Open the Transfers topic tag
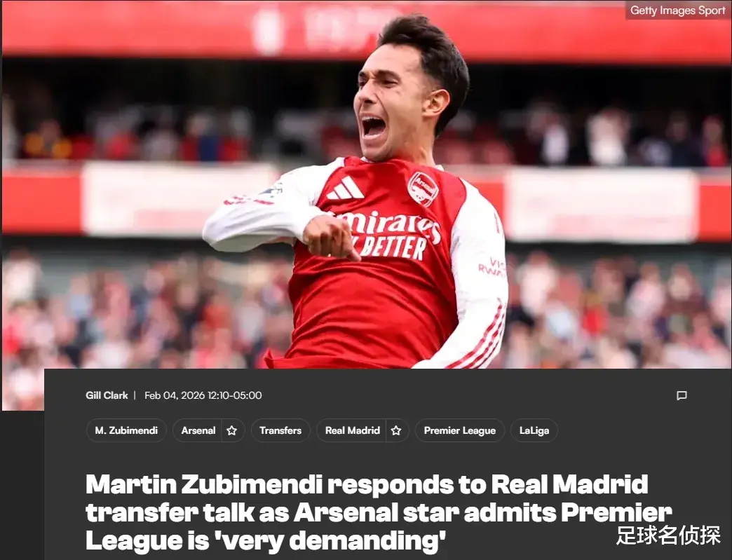Viewport: 732px width, 560px height. pos(280,430)
